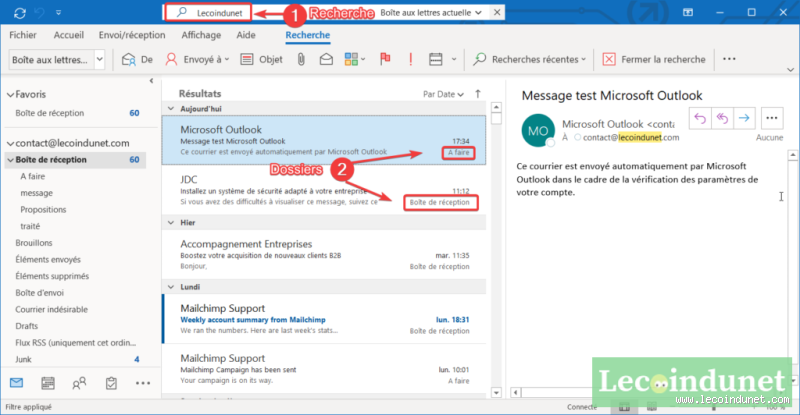This screenshot has width=800, height=415.
Task: Reverse sort order with up arrow
Action: (x=478, y=93)
